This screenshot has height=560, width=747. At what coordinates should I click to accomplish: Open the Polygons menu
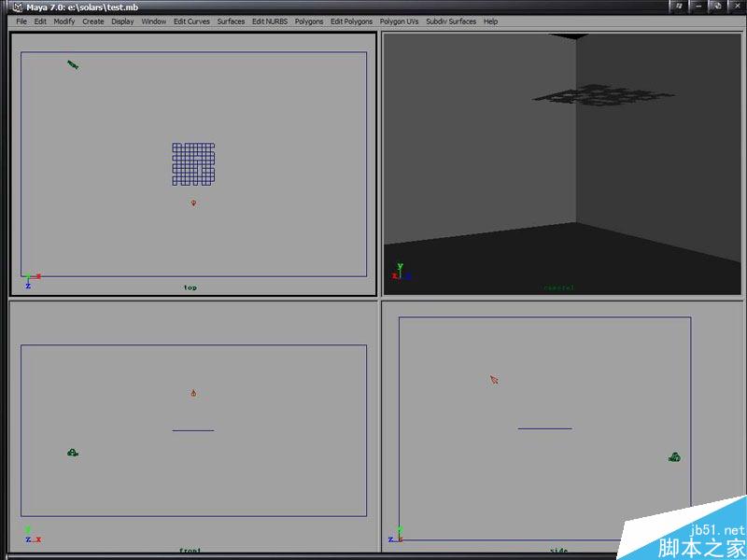[308, 21]
